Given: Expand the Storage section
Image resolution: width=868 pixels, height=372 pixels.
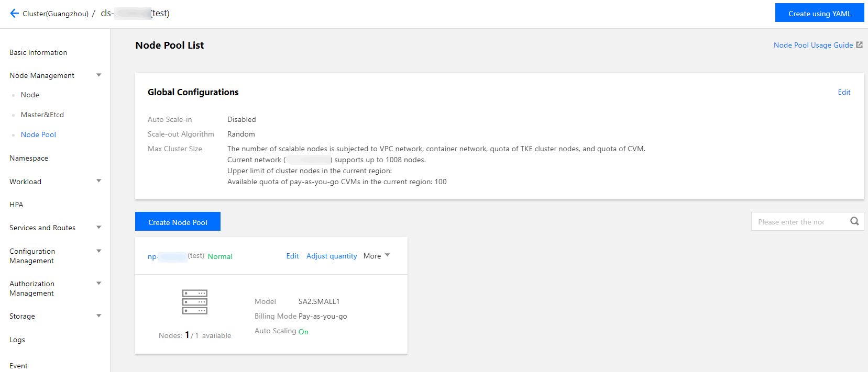Looking at the screenshot, I should [x=99, y=316].
